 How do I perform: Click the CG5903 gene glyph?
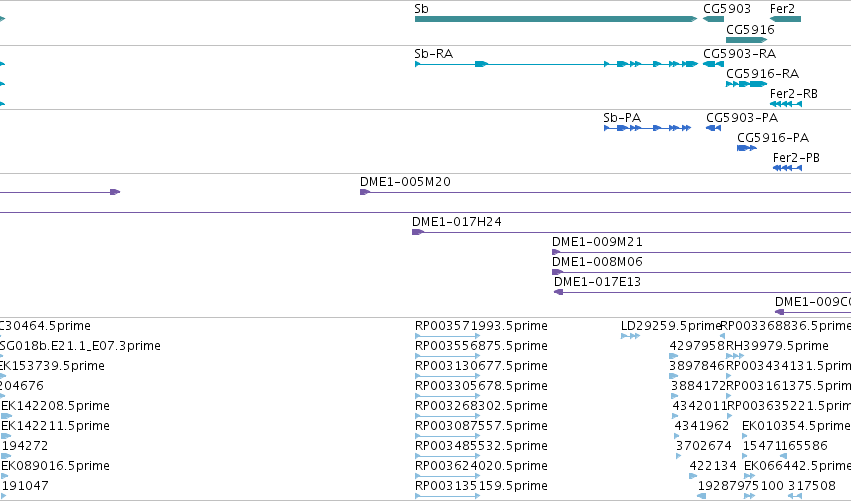713,19
